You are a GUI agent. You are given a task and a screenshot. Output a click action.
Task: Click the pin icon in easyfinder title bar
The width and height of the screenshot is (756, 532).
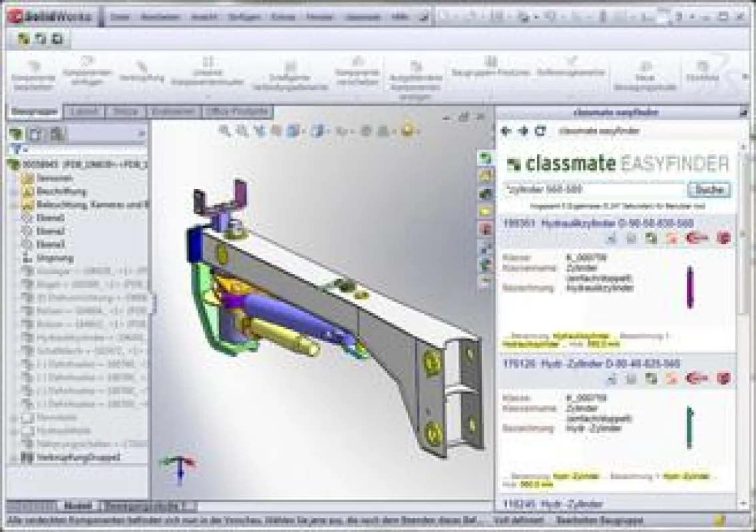(x=743, y=113)
